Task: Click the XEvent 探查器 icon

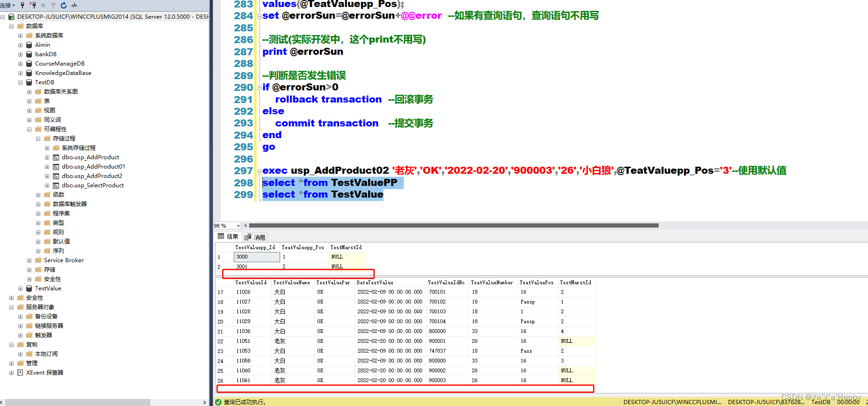Action: pyautogui.click(x=20, y=373)
